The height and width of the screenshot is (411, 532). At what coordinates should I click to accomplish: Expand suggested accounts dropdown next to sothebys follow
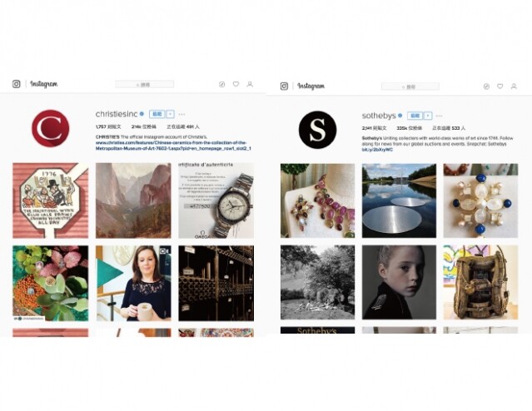pyautogui.click(x=428, y=116)
